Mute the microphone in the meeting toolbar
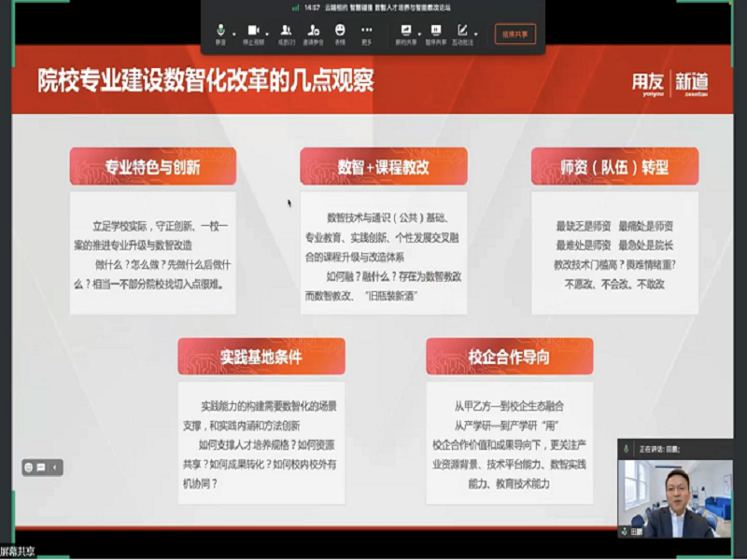 (x=220, y=31)
